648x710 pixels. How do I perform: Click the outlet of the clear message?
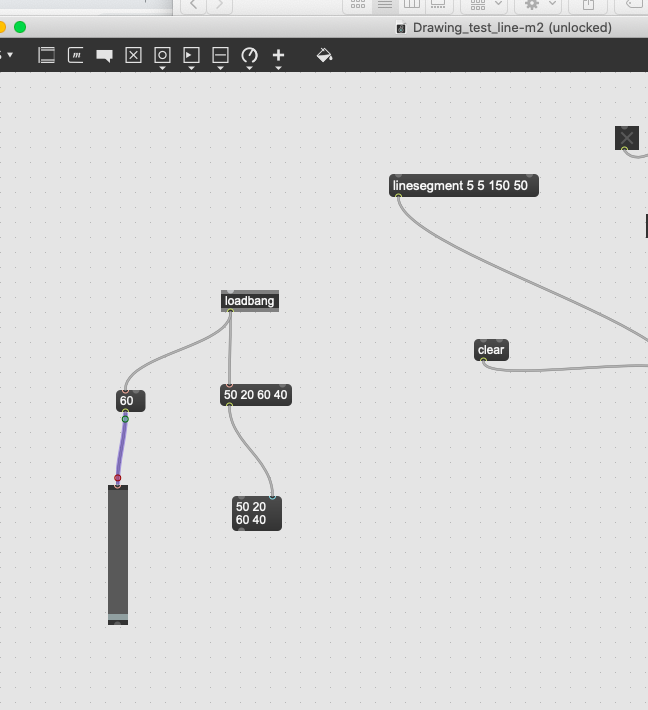click(x=483, y=360)
